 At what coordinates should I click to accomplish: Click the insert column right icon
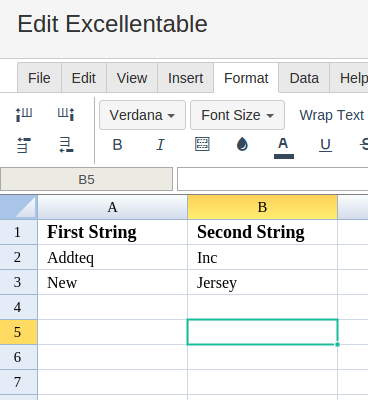[x=66, y=114]
